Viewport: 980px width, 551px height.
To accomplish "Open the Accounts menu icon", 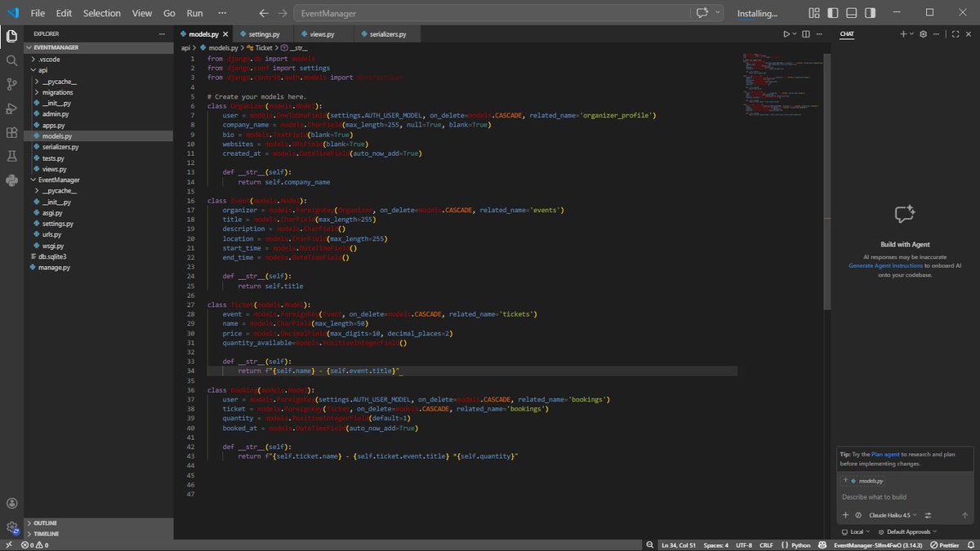I will click(11, 504).
